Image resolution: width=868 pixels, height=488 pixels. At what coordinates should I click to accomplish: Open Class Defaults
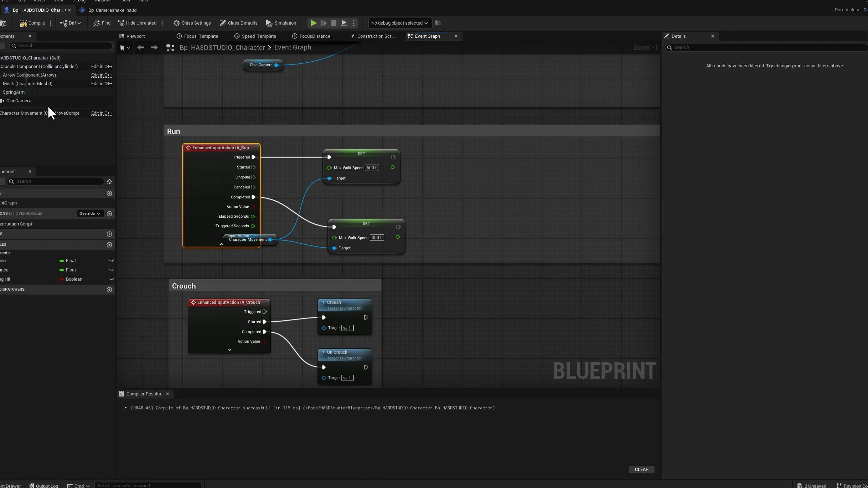[x=238, y=23]
